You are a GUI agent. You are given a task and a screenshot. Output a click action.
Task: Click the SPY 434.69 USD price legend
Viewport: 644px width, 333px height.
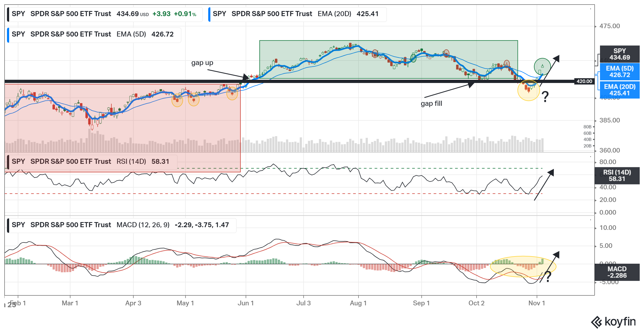tap(105, 14)
